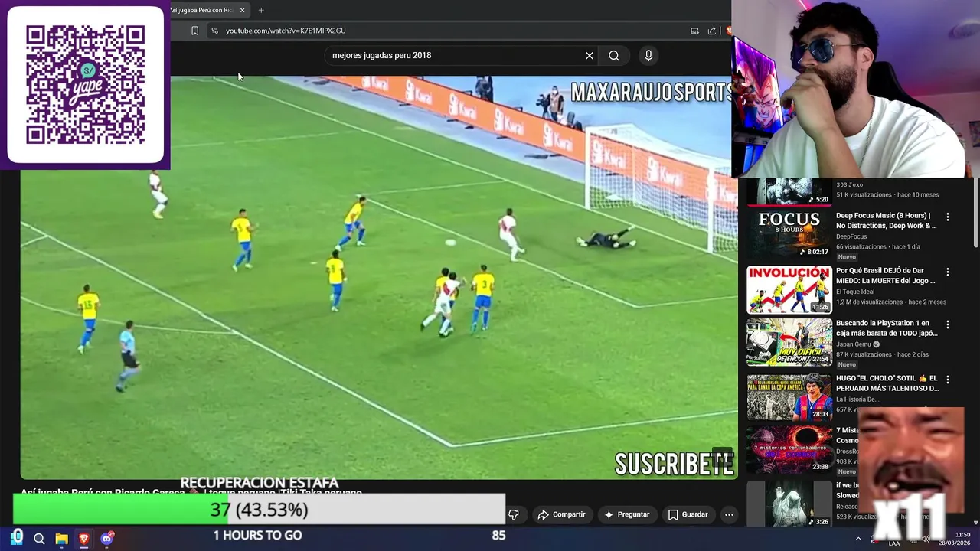Click the '37 (43.53%)' progress bar

[x=259, y=509]
